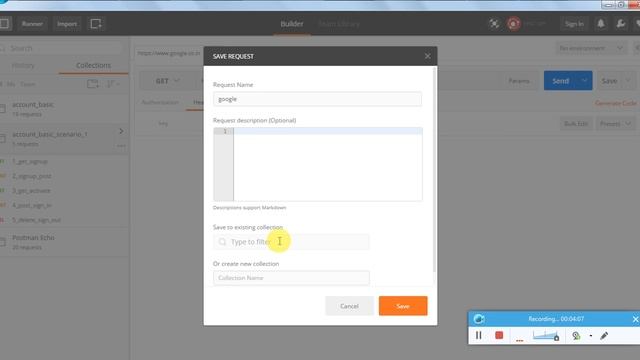This screenshot has width=640, height=360.
Task: Adjust the recorder volume slider
Action: (x=546, y=336)
